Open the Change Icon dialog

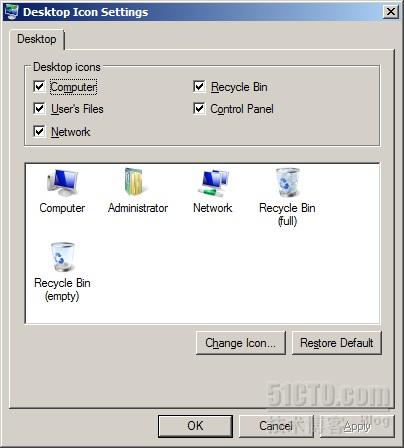tap(240, 343)
